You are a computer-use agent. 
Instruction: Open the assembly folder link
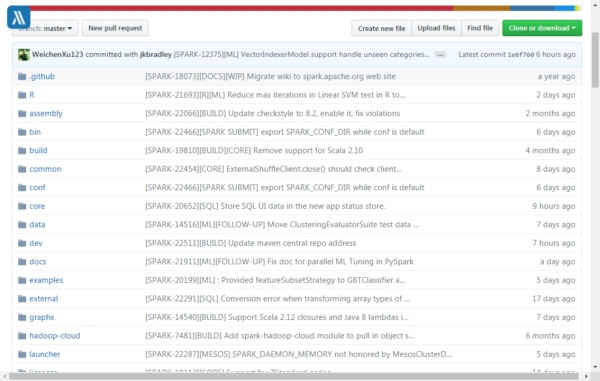(46, 114)
